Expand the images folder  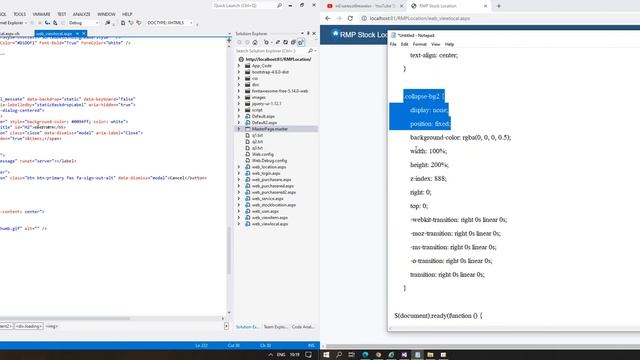coord(239,97)
